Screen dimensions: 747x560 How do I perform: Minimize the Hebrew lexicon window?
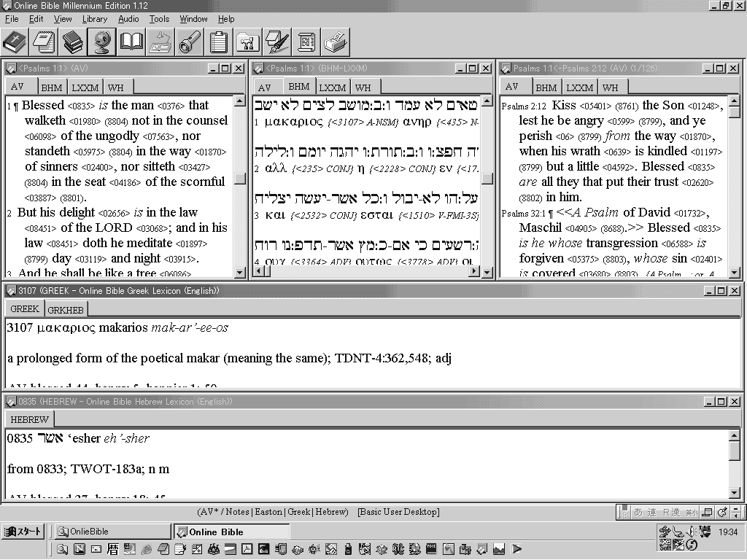709,402
